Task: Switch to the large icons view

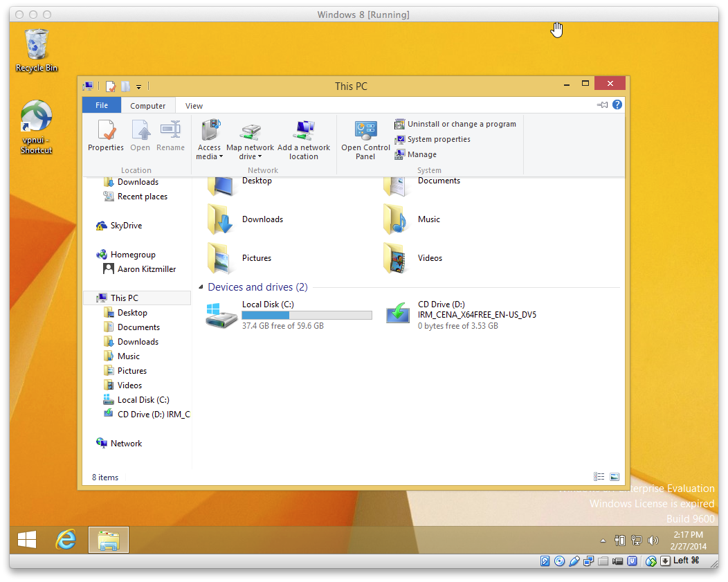Action: tap(615, 477)
